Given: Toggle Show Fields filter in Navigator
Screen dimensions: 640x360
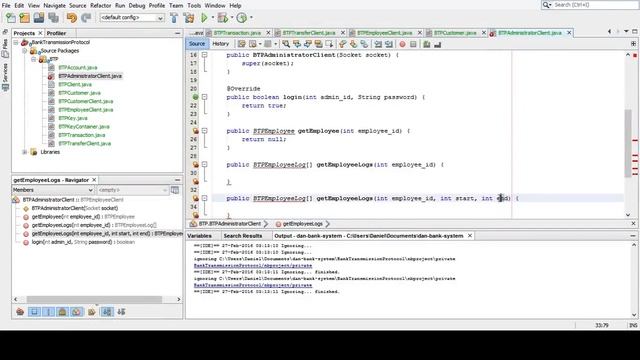Looking at the screenshot, I should pos(34,312).
